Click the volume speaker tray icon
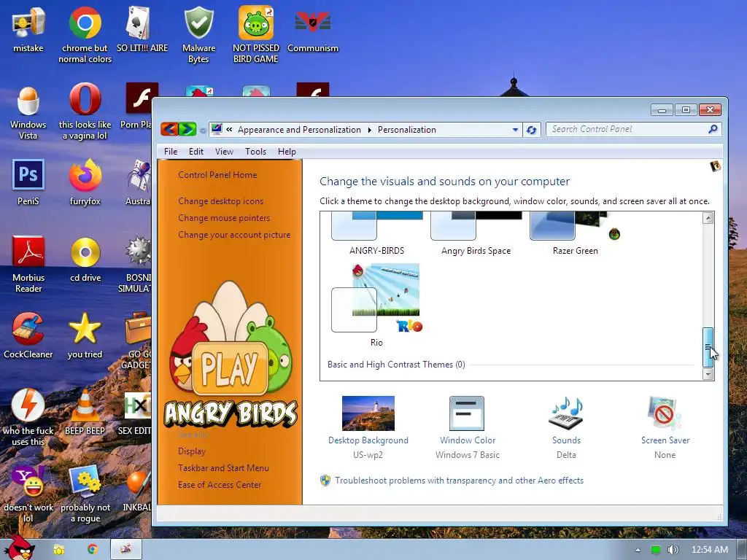The height and width of the screenshot is (560, 747). coord(673,550)
